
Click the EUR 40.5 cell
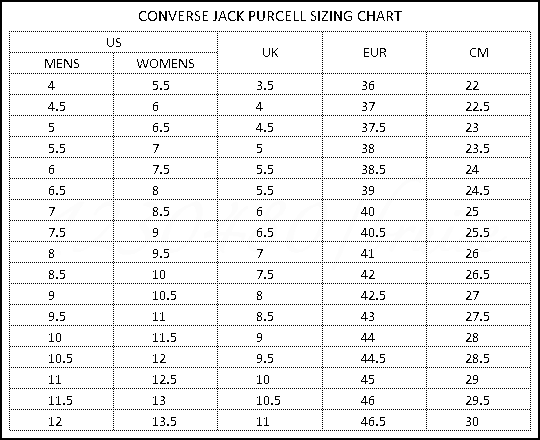(x=375, y=232)
